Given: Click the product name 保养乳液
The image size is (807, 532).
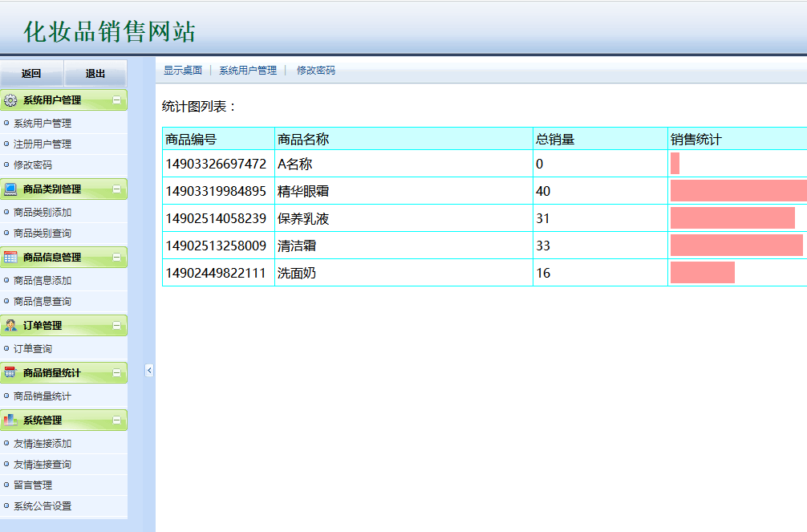Looking at the screenshot, I should point(303,218).
